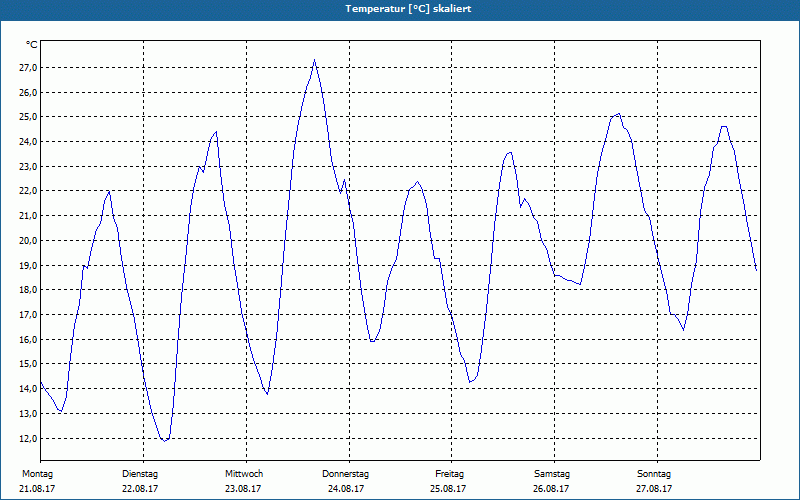Click the 22.08.17 date label
Screen dimensions: 800x500
140,489
